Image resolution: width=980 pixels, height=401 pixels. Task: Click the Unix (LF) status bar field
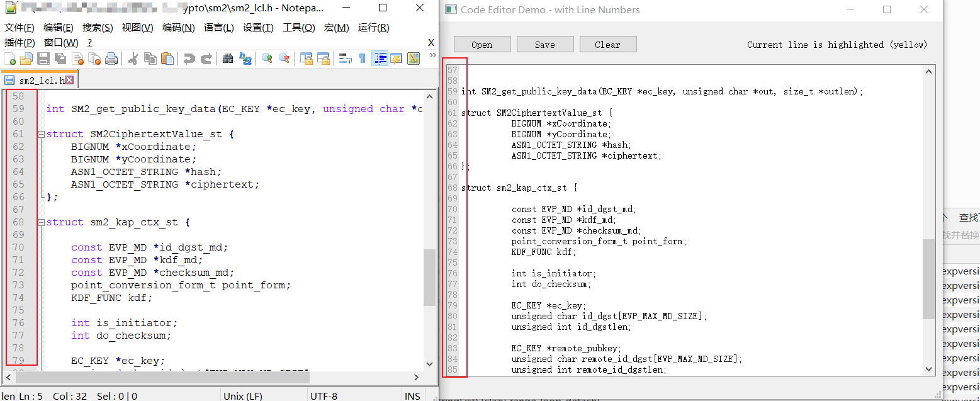pos(264,396)
